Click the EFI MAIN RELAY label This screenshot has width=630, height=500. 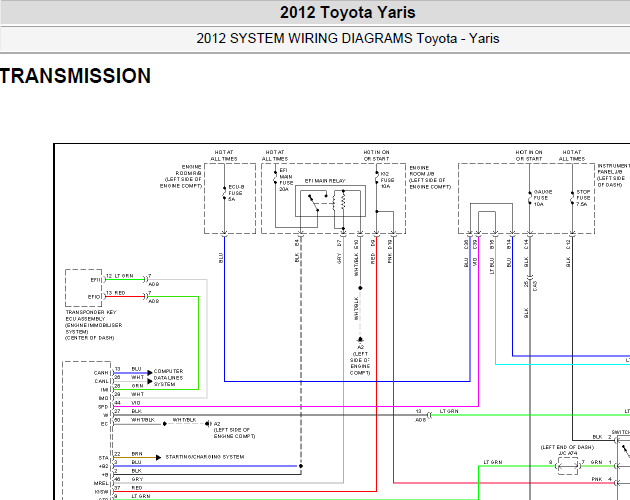(325, 181)
